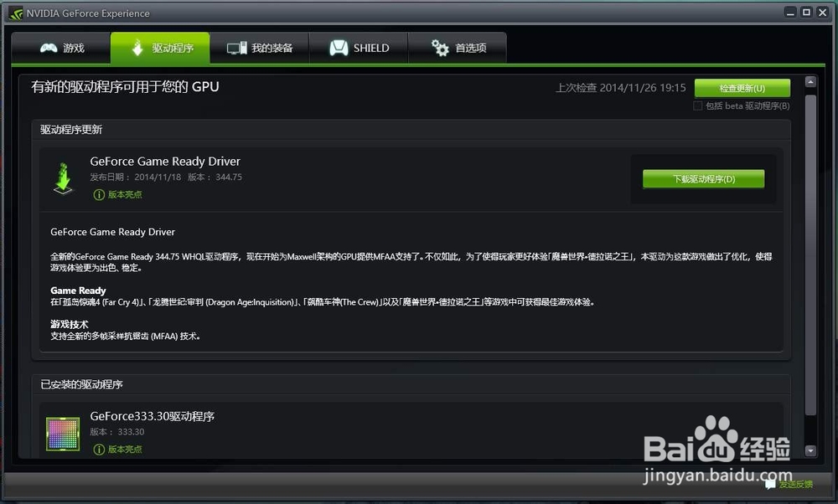Click the computer icon on 我的装备 tab

pos(237,48)
